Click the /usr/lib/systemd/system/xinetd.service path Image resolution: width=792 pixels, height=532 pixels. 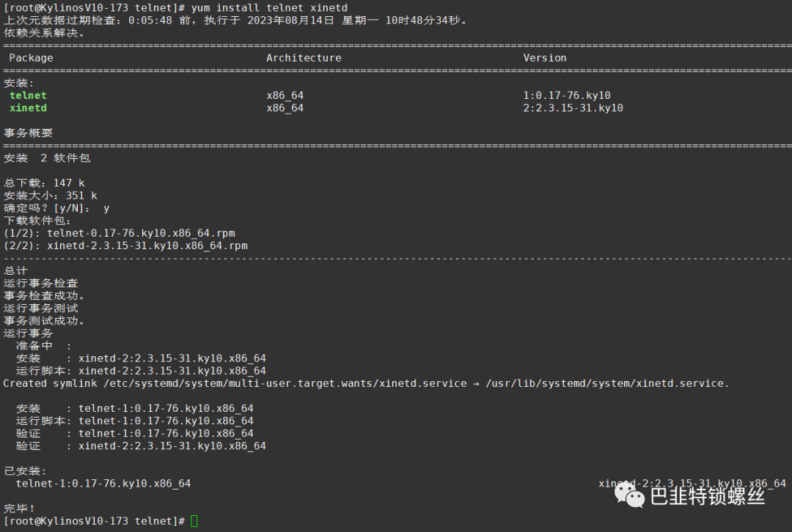tap(608, 383)
